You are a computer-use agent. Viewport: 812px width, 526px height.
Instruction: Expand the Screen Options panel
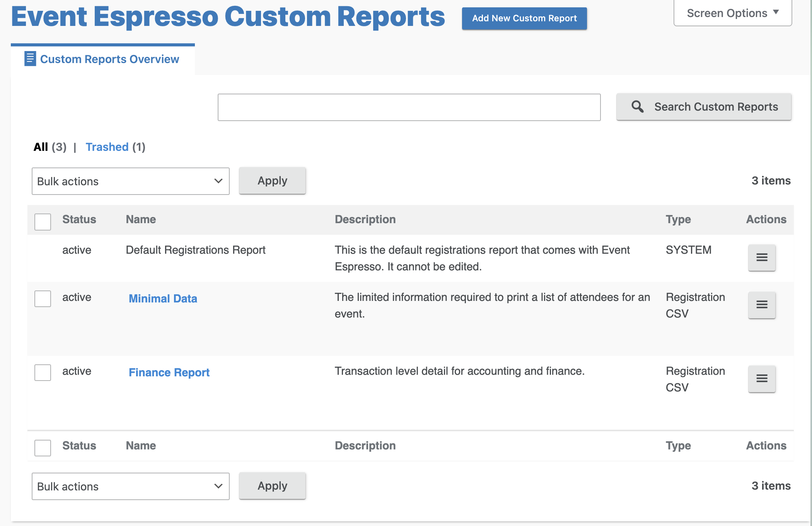pyautogui.click(x=732, y=13)
